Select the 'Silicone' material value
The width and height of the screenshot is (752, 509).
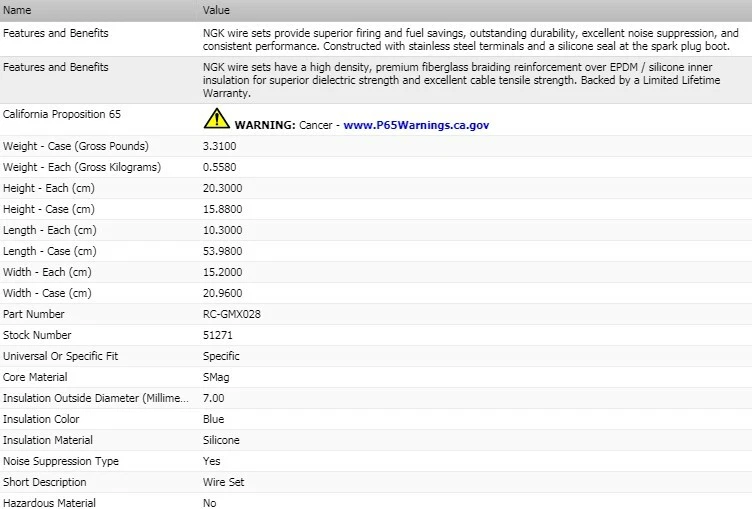coord(221,440)
